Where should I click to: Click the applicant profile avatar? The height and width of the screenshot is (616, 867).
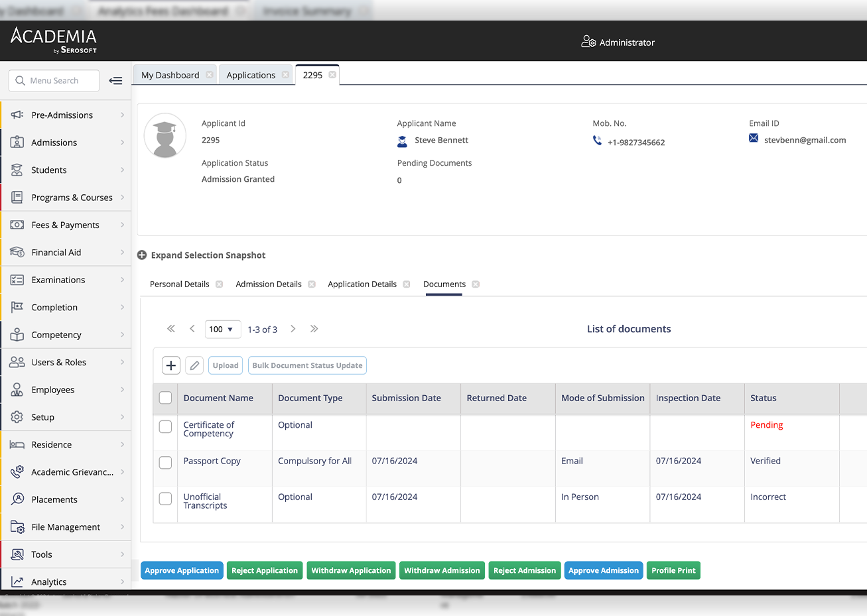pos(165,136)
